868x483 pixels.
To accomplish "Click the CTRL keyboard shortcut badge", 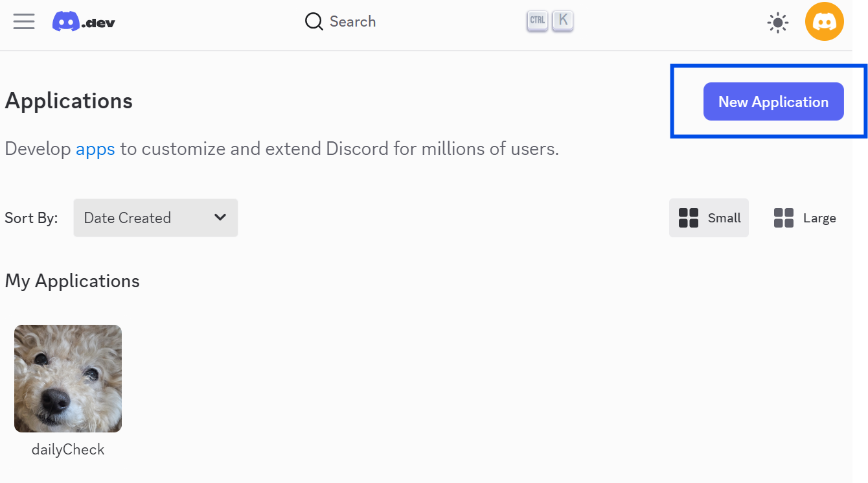I will (x=537, y=21).
